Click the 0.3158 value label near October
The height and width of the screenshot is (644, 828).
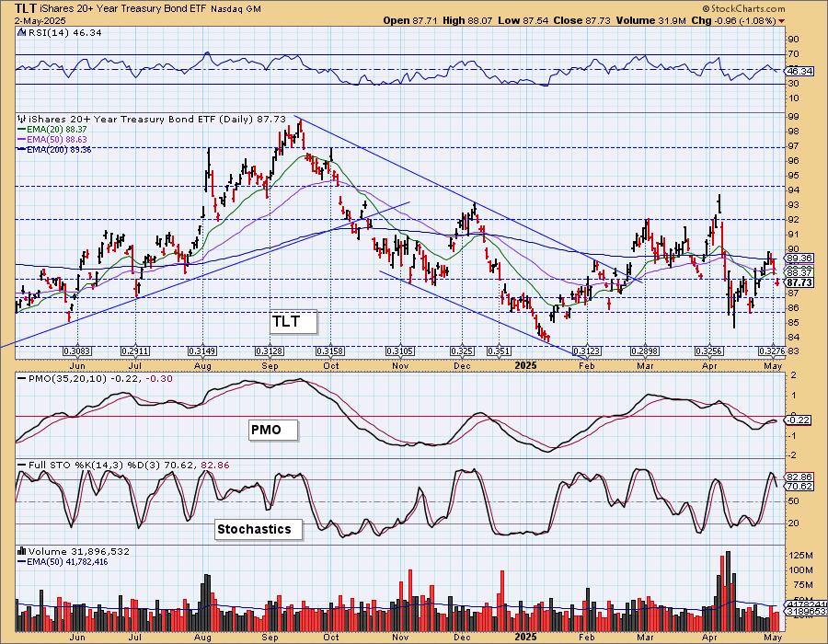click(330, 351)
